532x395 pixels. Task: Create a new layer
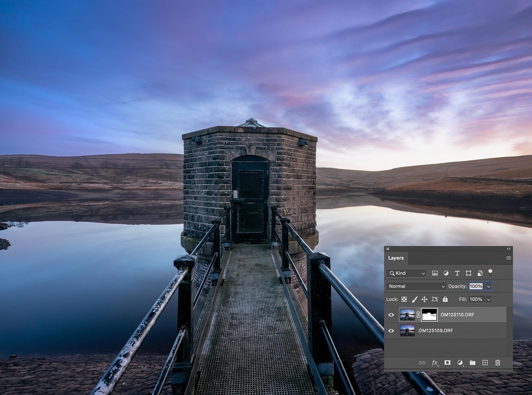pyautogui.click(x=485, y=363)
